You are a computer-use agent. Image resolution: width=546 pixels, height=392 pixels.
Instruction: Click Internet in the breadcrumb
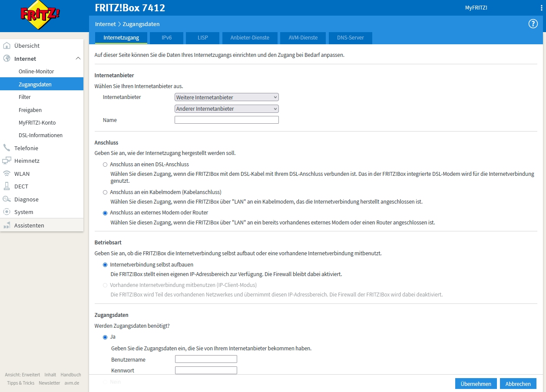(x=106, y=24)
